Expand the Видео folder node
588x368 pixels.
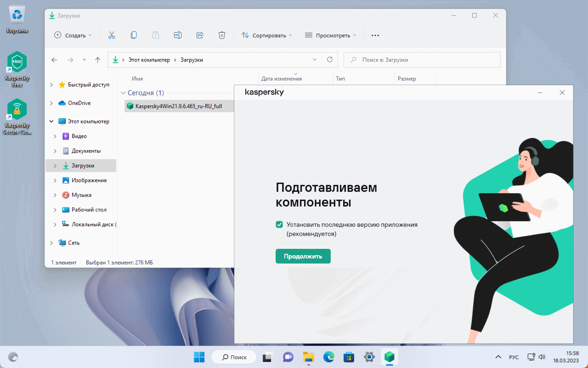coord(55,136)
